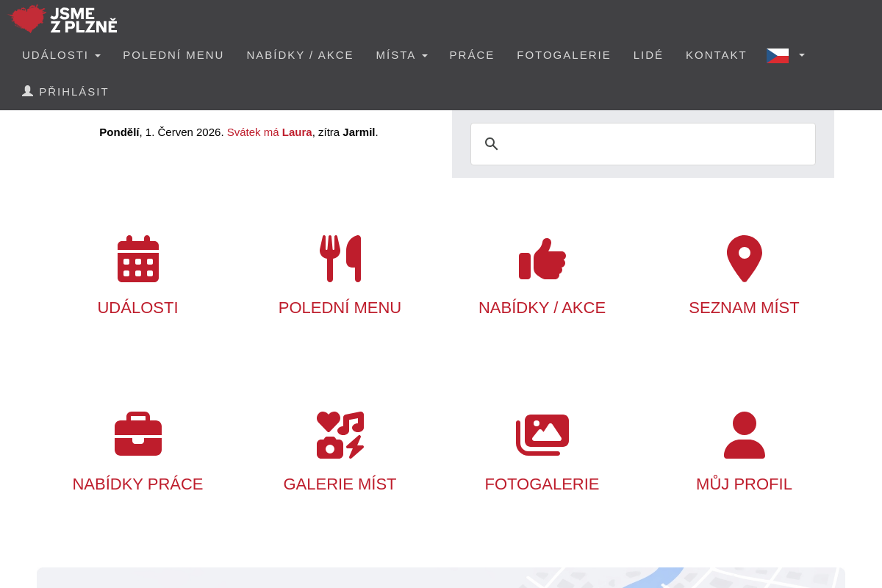The height and width of the screenshot is (588, 882).
Task: Open the NABÍDKY PRÁCE tile label
Action: 138,484
